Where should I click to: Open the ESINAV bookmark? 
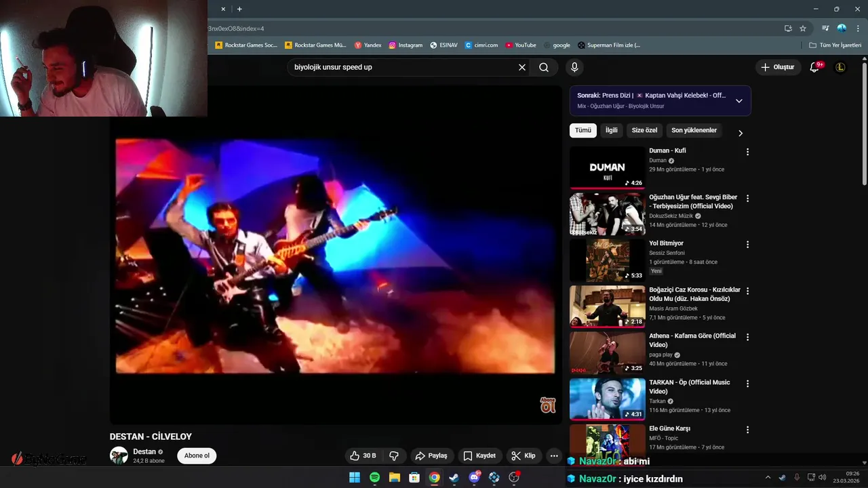click(x=444, y=45)
